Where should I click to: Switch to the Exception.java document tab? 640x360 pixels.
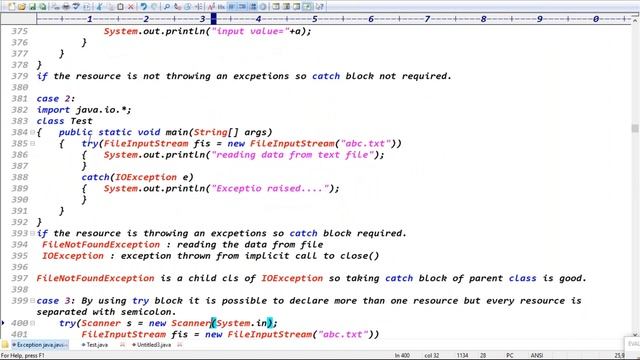click(x=40, y=345)
